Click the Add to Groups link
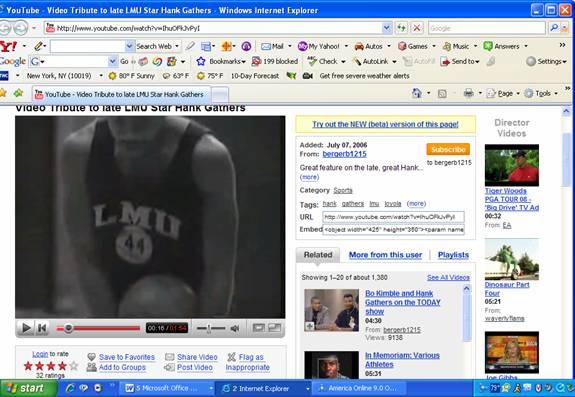Viewport: 575px width, 397px height. 122,367
